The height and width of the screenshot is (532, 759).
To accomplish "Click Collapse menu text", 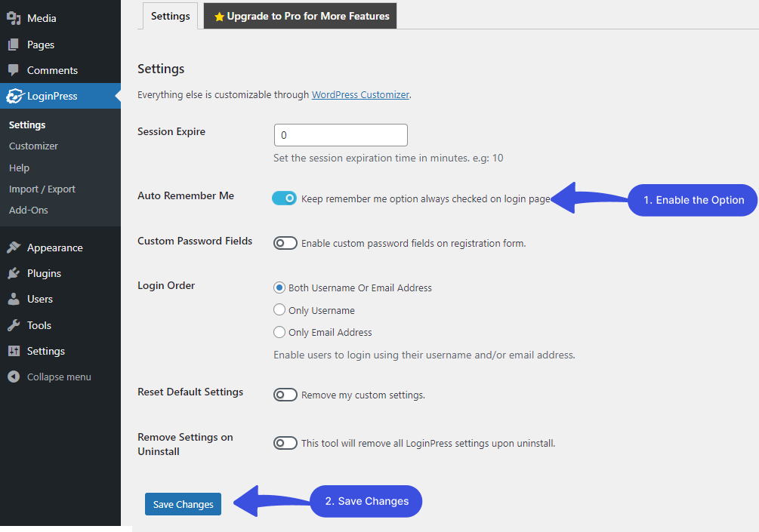I will coord(59,377).
